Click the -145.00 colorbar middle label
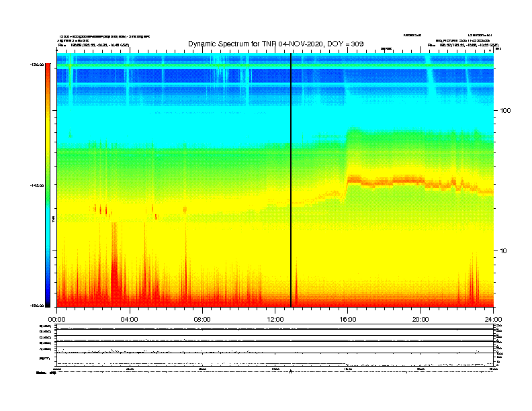Screen dimensions: 532x411 click(37, 185)
